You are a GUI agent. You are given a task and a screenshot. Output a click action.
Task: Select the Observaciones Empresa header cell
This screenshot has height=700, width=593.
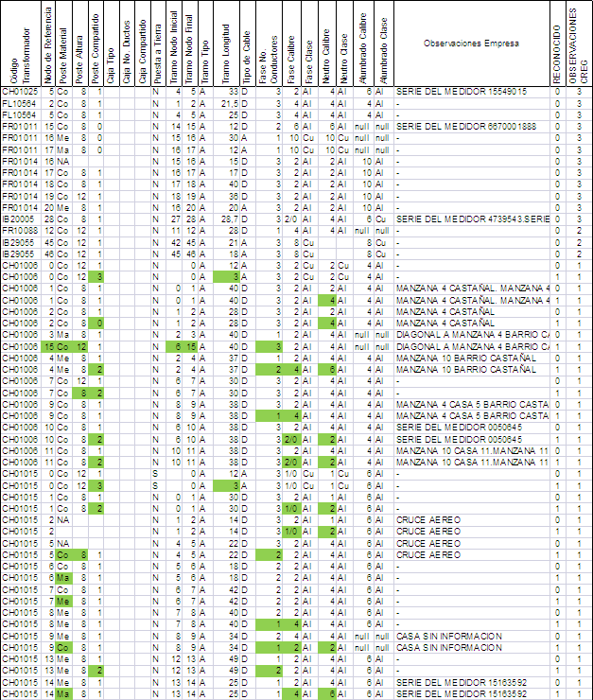tap(470, 44)
